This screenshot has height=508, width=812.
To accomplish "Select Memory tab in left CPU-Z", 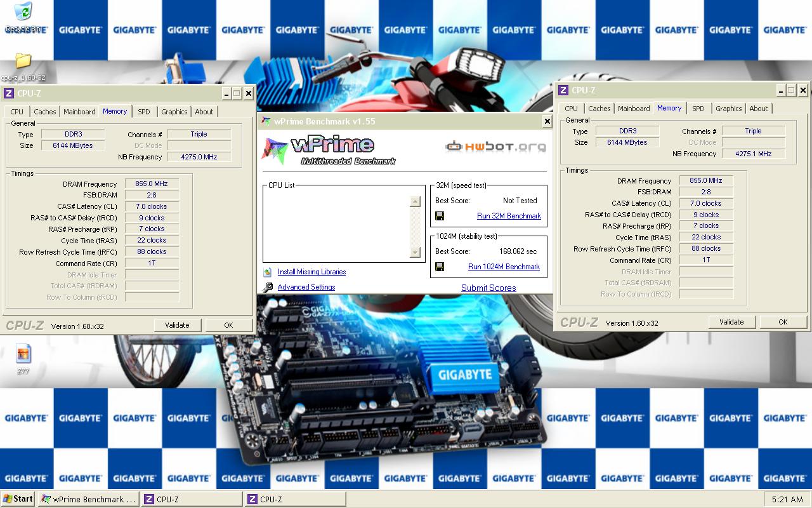I will [115, 111].
